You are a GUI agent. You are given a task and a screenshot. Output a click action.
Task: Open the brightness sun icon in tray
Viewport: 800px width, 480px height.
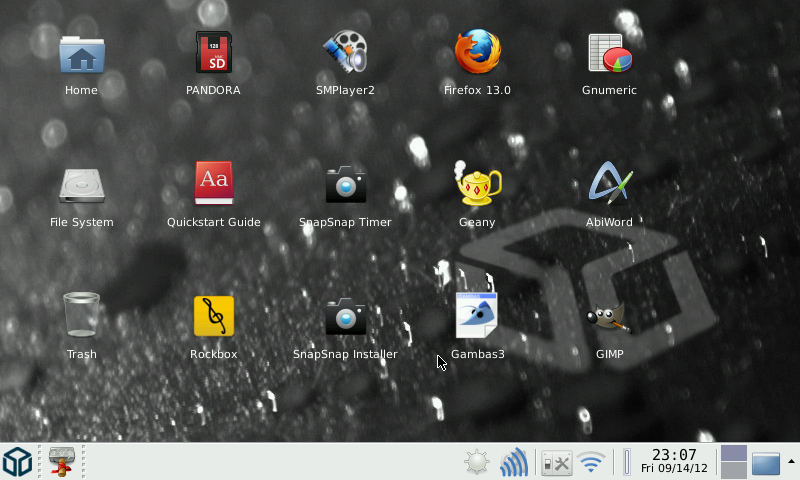pyautogui.click(x=477, y=463)
